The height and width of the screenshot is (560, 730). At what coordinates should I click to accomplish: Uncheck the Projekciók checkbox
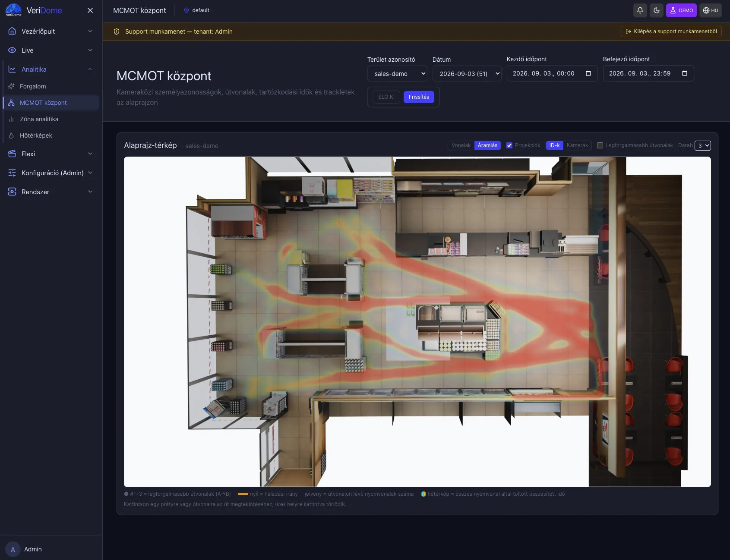click(509, 145)
